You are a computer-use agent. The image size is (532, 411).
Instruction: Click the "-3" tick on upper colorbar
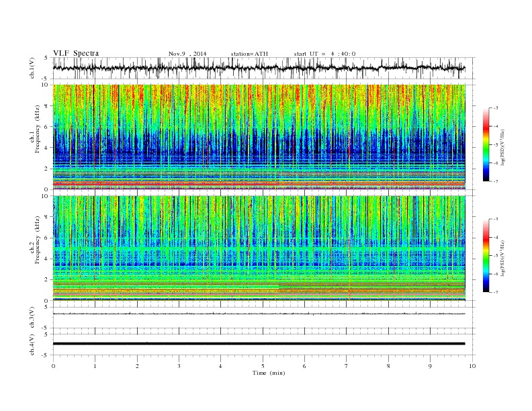(496, 108)
